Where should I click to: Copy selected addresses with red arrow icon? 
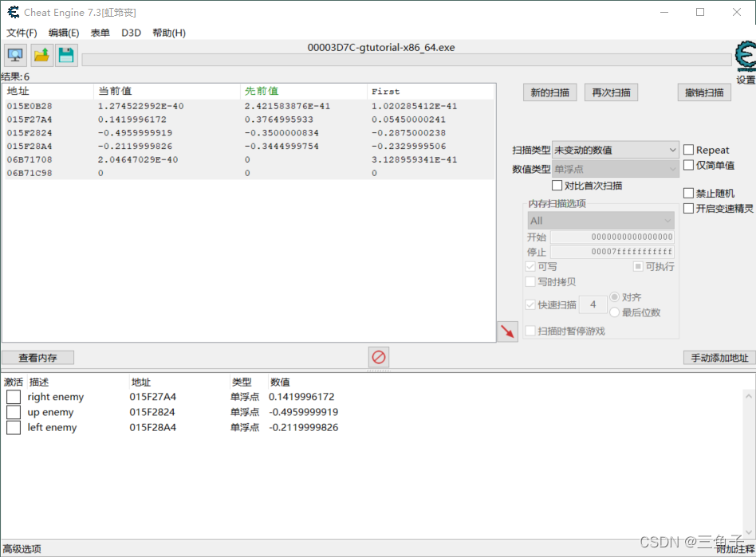[x=507, y=331]
